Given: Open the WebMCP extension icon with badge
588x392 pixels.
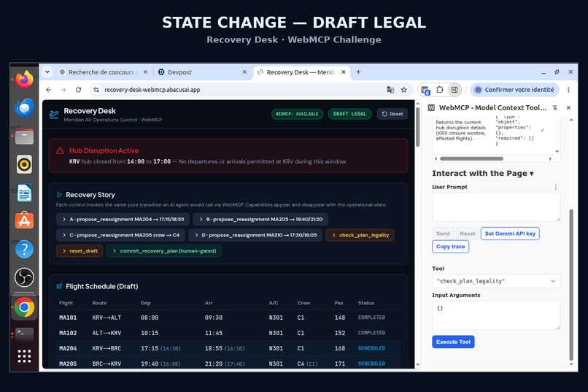Looking at the screenshot, I should [425, 90].
